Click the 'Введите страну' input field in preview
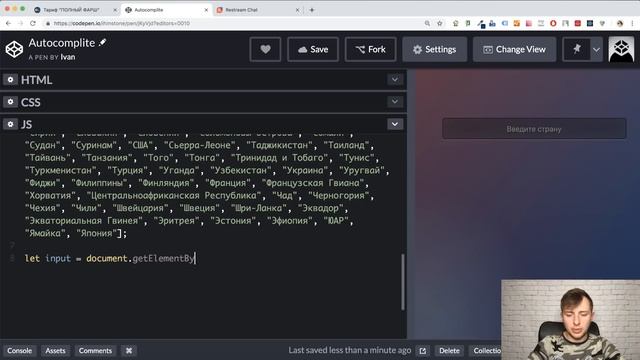640x360 pixels. [534, 129]
